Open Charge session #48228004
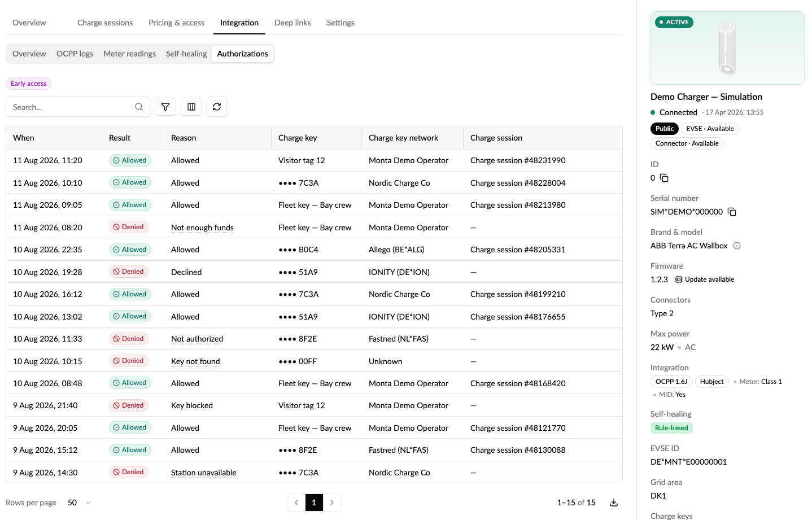This screenshot has height=520, width=812. pyautogui.click(x=518, y=183)
